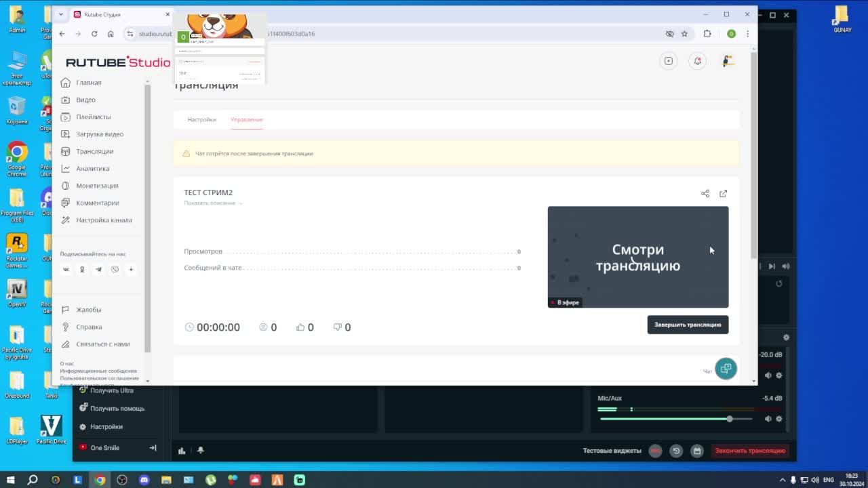
Task: Click the Завершить трансляцию button
Action: point(688,325)
